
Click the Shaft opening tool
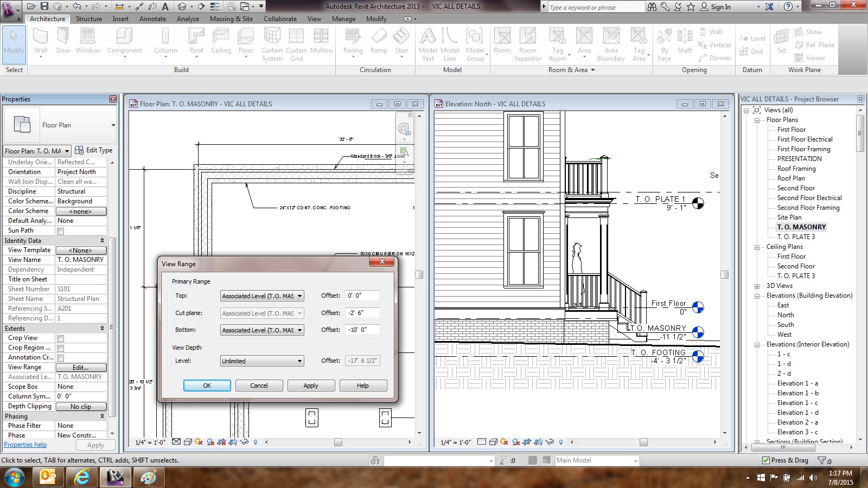(x=685, y=41)
